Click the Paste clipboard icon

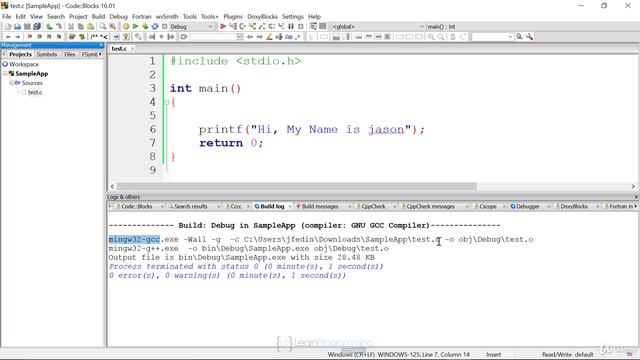(x=91, y=27)
